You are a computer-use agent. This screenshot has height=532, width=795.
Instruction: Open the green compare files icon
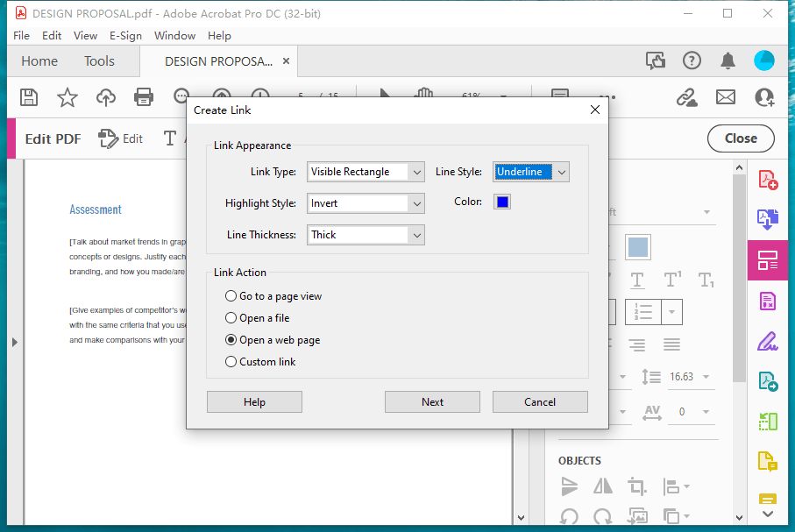coord(768,421)
